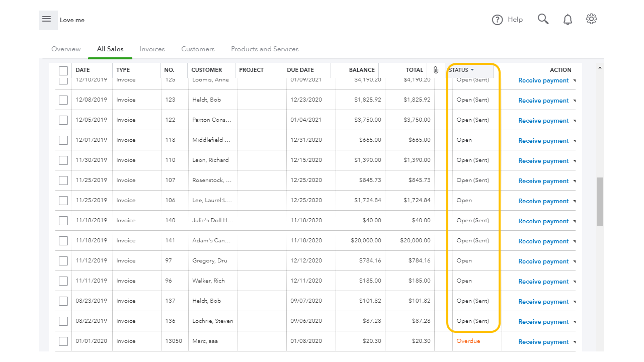
Task: Expand action dropdown arrow for invoice 97
Action: pos(575,261)
